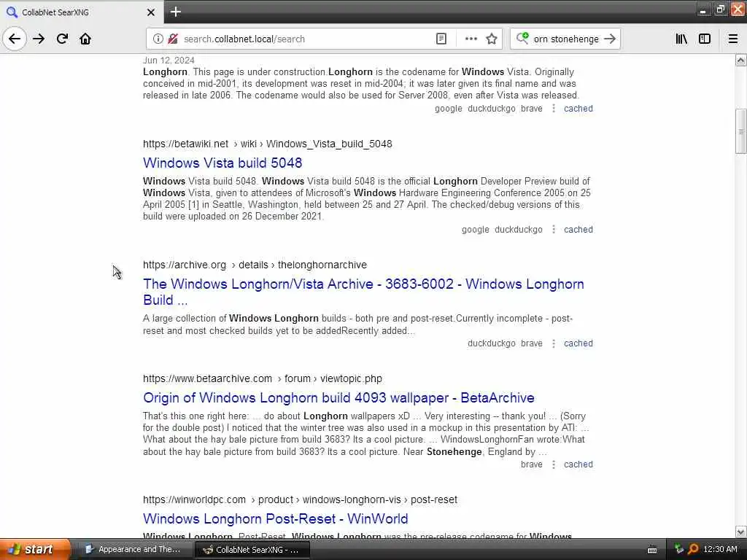Click the archive.org result URL
The image size is (747, 560).
[255, 265]
